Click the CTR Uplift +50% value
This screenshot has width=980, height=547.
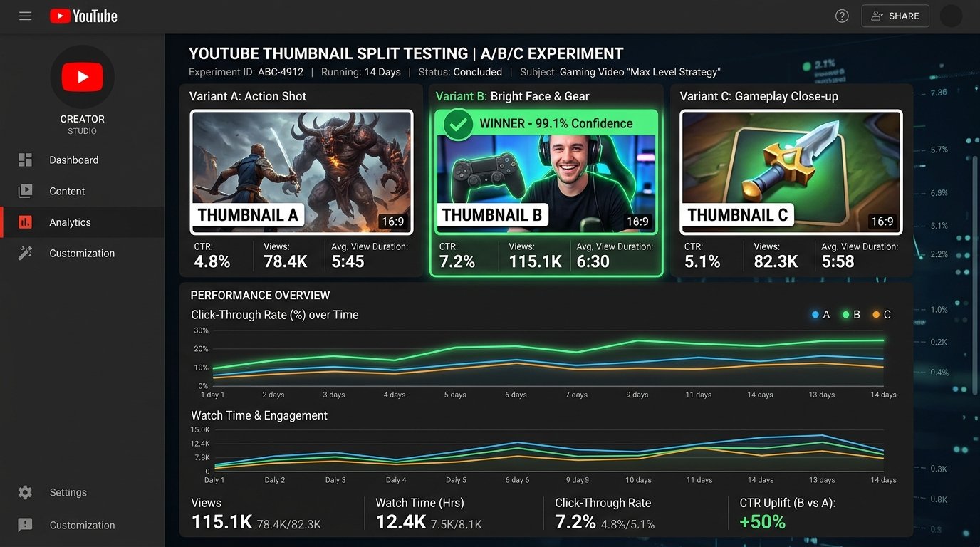(x=762, y=522)
